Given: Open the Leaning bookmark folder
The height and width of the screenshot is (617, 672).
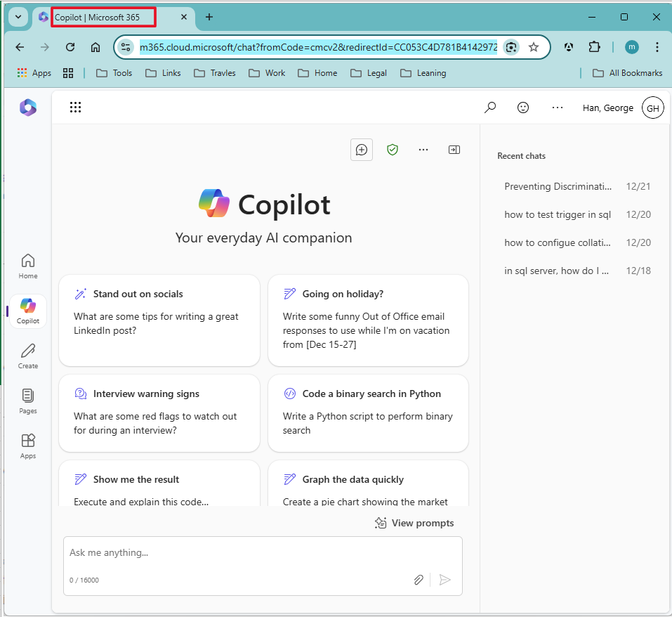Looking at the screenshot, I should (x=423, y=73).
